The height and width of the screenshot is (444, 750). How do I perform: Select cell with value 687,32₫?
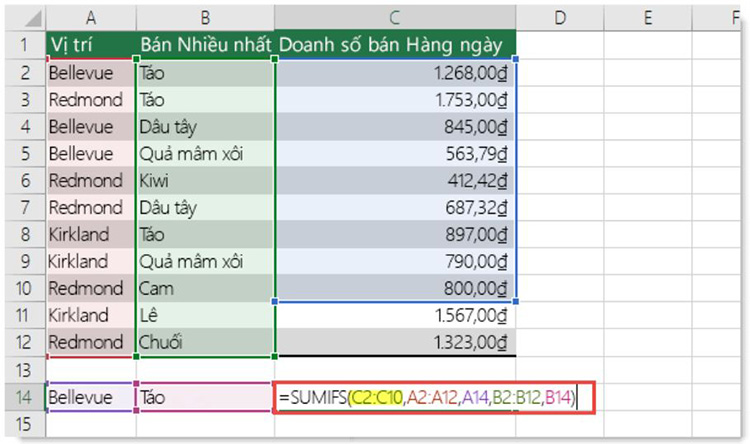[x=395, y=208]
